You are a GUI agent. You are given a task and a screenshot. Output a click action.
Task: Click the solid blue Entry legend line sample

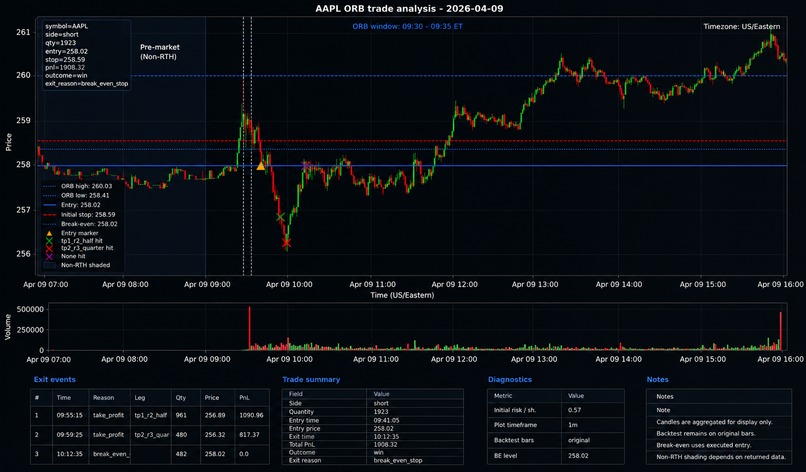49,205
